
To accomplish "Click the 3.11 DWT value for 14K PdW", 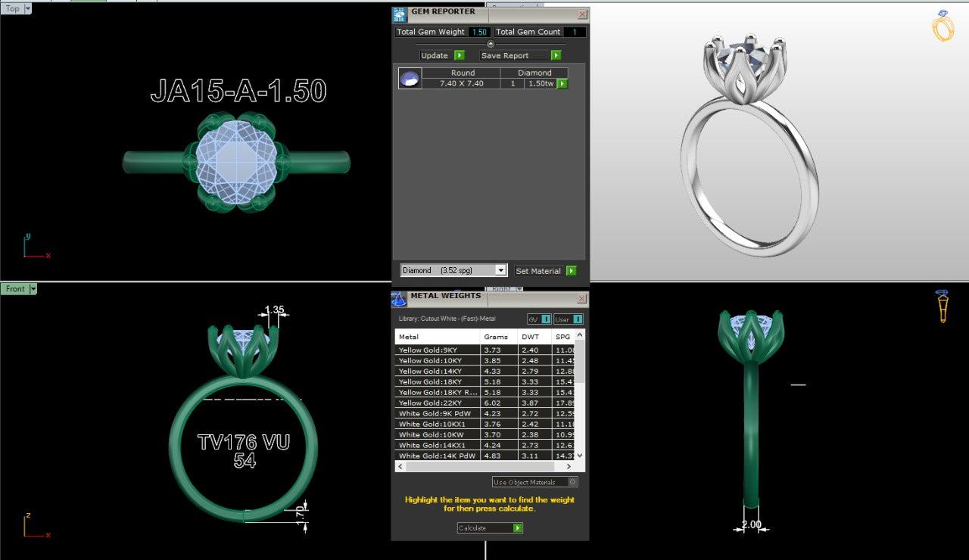I will point(530,456).
